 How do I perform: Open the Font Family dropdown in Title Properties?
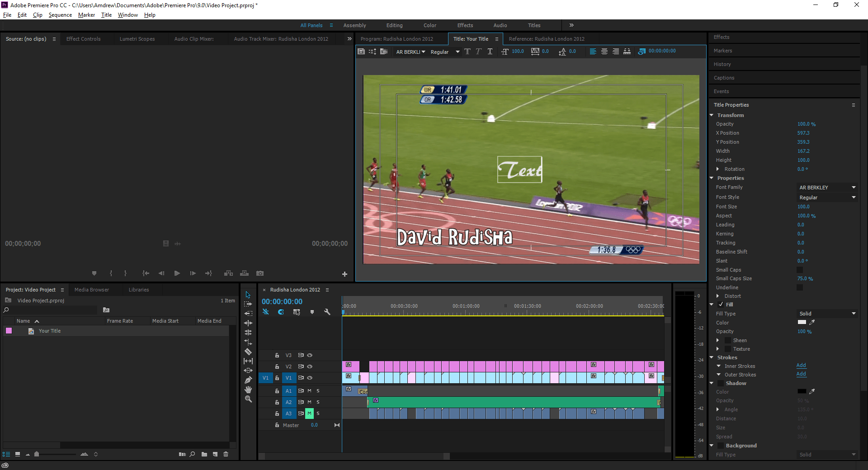click(x=827, y=188)
